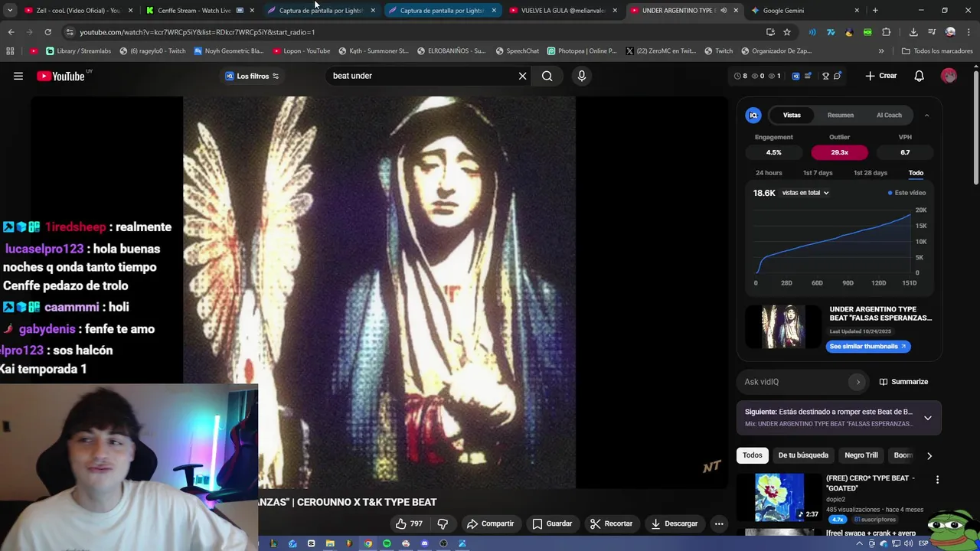Open the 7TV extension icon
This screenshot has height=551, width=980.
click(x=831, y=32)
